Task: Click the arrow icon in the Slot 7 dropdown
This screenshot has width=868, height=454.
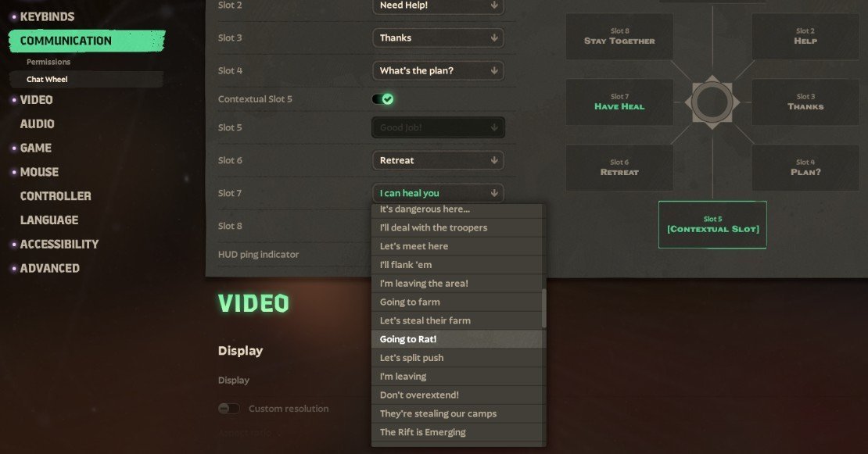Action: [493, 193]
